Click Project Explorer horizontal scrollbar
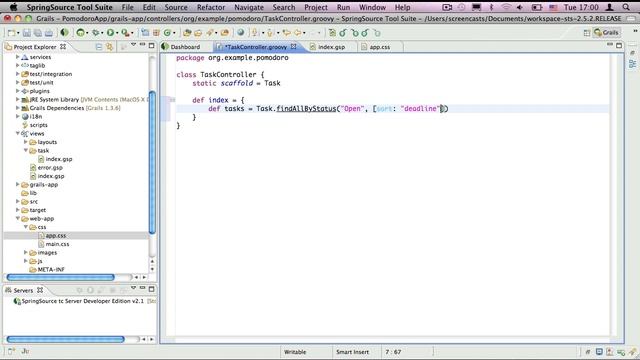Viewport: 640px width, 360px height. pyautogui.click(x=60, y=278)
